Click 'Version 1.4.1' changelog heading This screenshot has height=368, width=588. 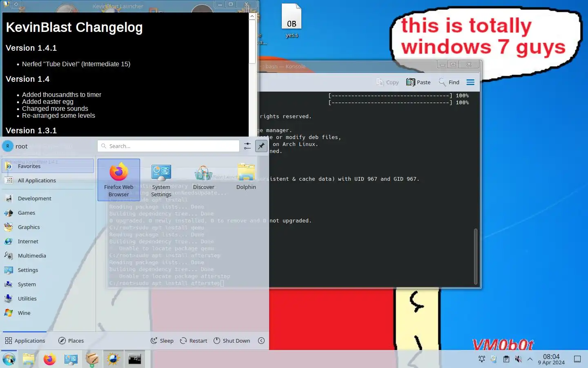(31, 48)
